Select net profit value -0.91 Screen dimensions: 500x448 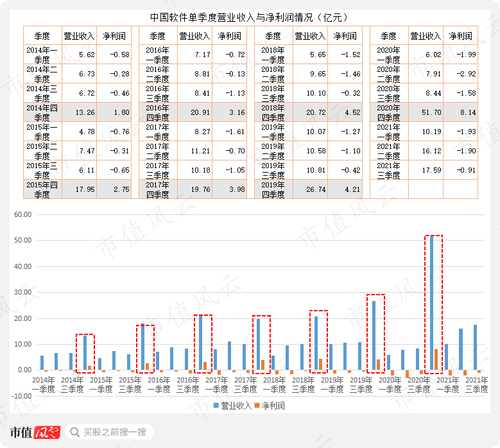pos(466,170)
